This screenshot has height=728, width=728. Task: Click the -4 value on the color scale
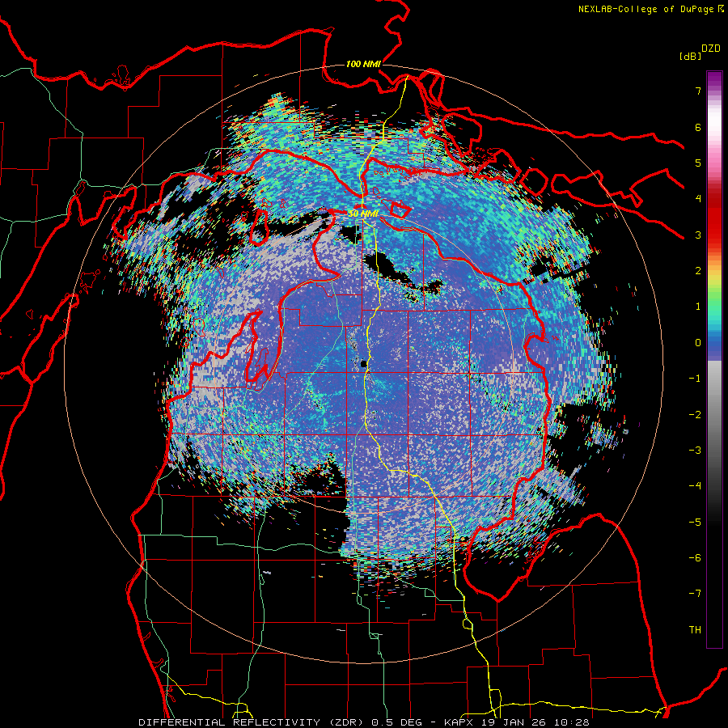coord(695,486)
